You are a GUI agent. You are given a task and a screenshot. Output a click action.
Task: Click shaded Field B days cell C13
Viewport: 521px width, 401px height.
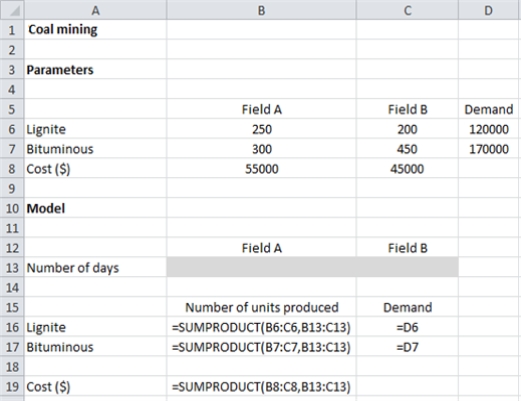[x=407, y=267]
